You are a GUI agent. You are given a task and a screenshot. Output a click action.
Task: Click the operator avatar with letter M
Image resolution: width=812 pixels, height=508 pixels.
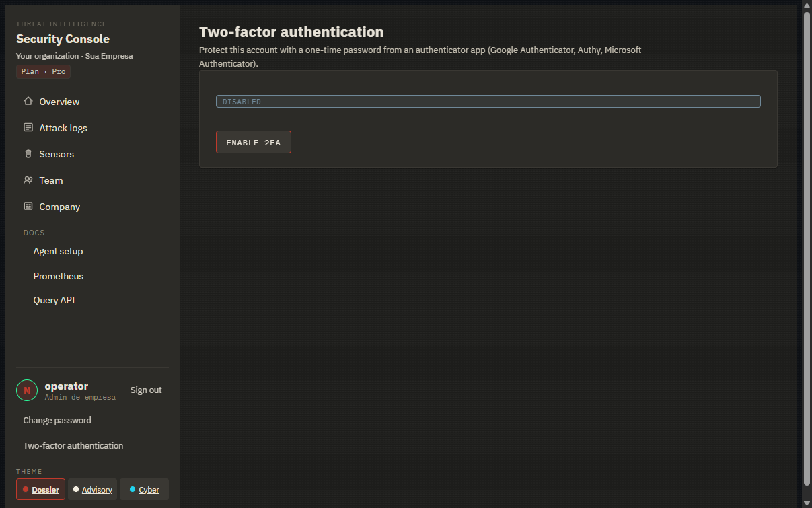(x=27, y=390)
